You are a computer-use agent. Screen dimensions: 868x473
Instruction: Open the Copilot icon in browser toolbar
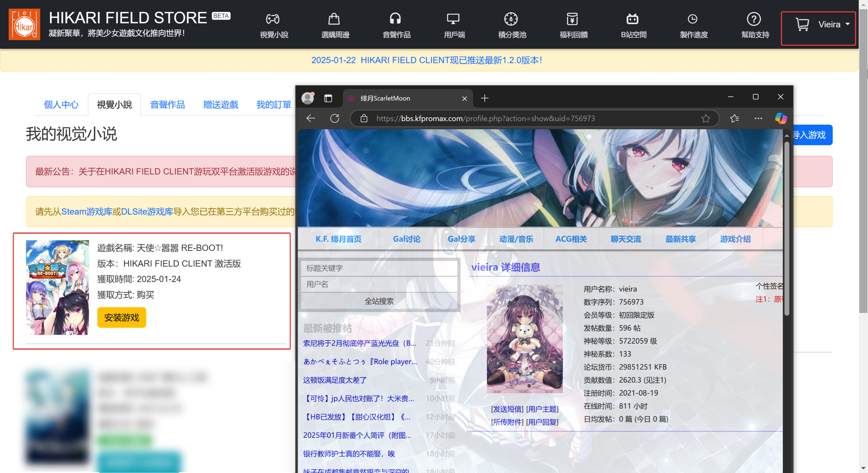pyautogui.click(x=781, y=118)
